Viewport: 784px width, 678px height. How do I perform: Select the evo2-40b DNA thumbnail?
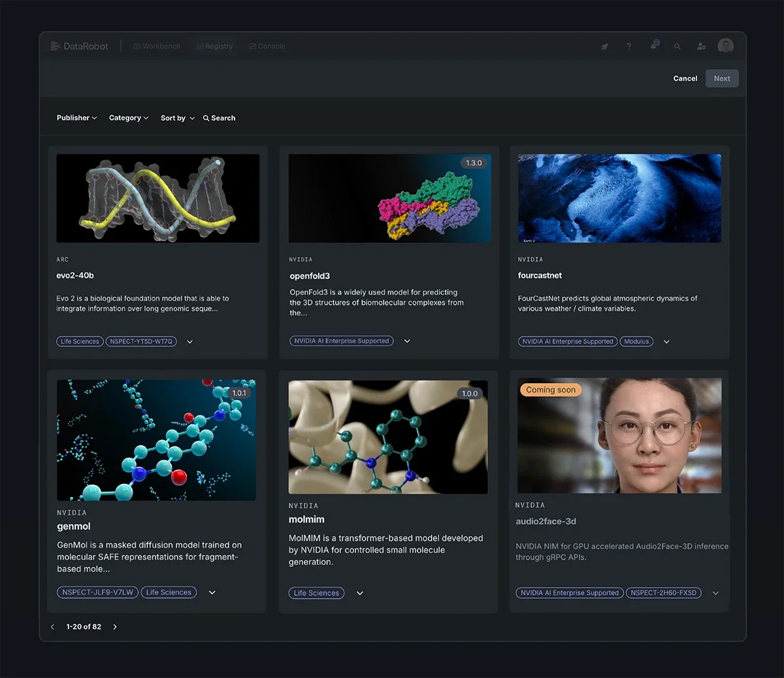coord(157,198)
